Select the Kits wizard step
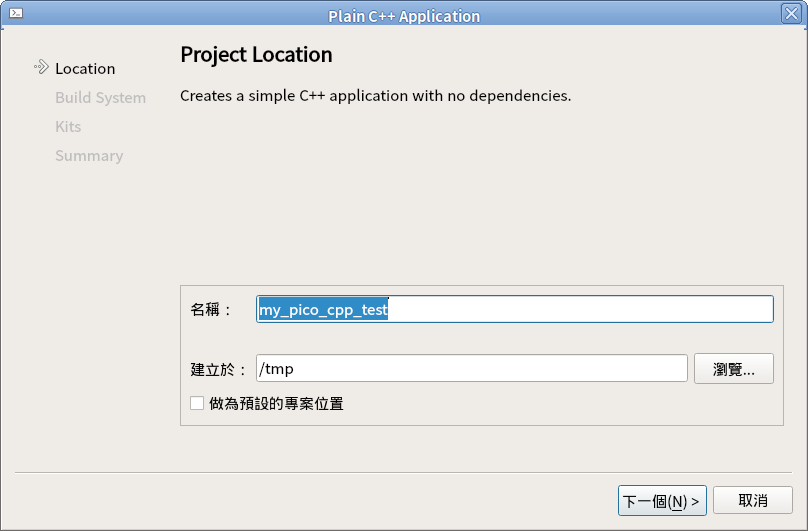808x531 pixels. (x=68, y=126)
